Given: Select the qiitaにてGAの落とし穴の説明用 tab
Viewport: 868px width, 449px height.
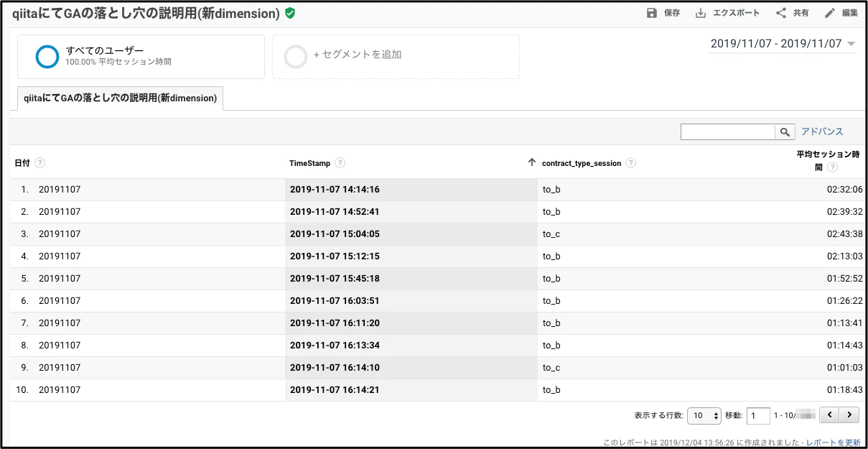Looking at the screenshot, I should click(120, 98).
